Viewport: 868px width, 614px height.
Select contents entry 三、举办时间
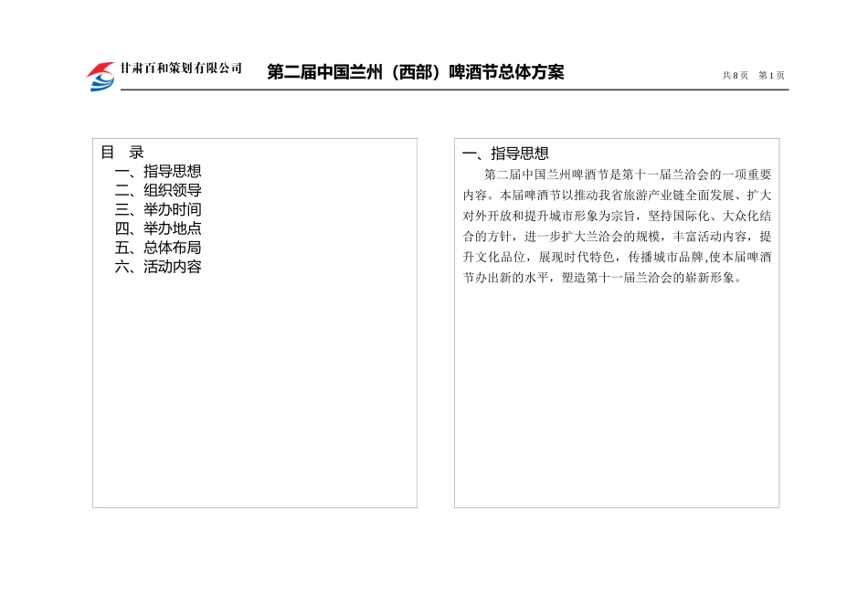click(x=158, y=209)
